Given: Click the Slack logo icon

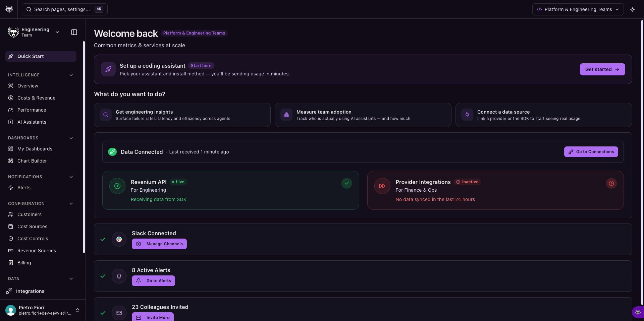Looking at the screenshot, I should click(119, 239).
